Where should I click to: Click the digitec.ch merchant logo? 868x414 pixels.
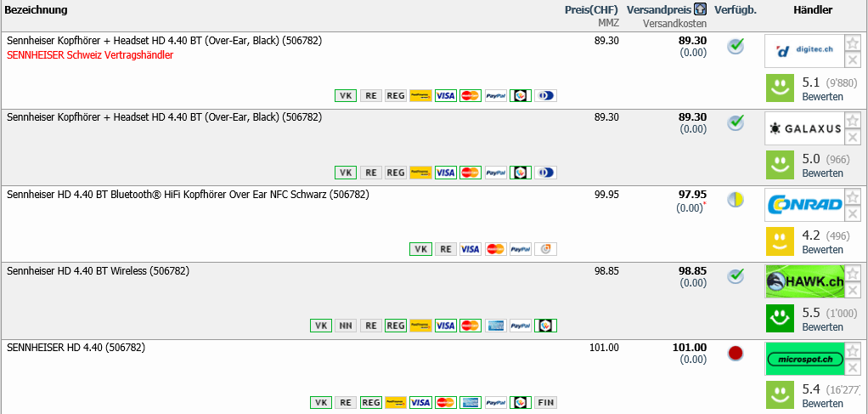803,50
